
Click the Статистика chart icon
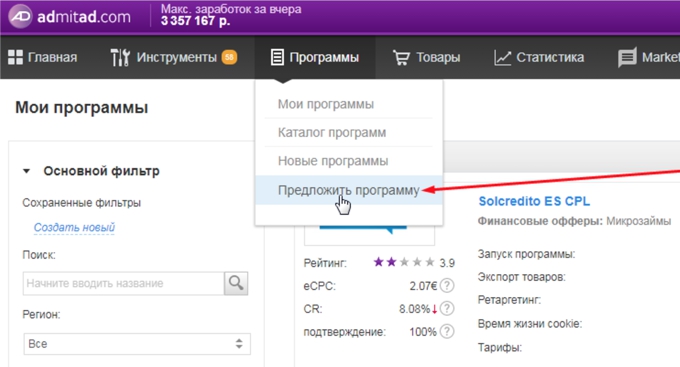point(502,57)
